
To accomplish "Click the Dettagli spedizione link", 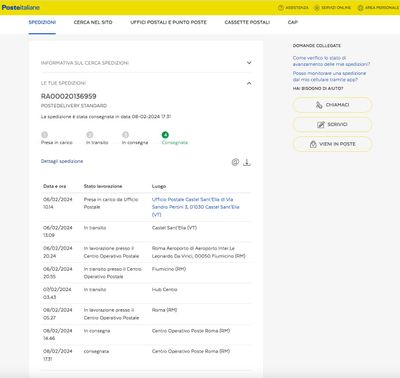I will click(62, 161).
